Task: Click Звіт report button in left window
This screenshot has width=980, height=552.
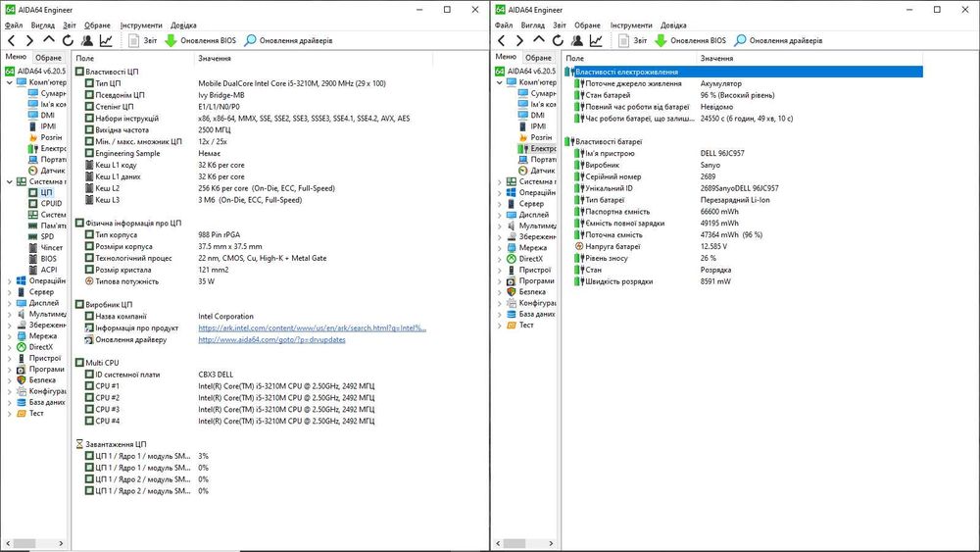Action: point(143,40)
